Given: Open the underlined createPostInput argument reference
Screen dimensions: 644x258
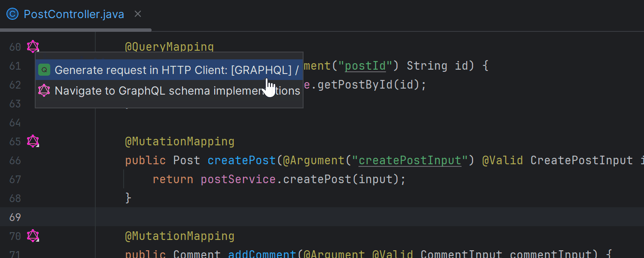Looking at the screenshot, I should 410,160.
